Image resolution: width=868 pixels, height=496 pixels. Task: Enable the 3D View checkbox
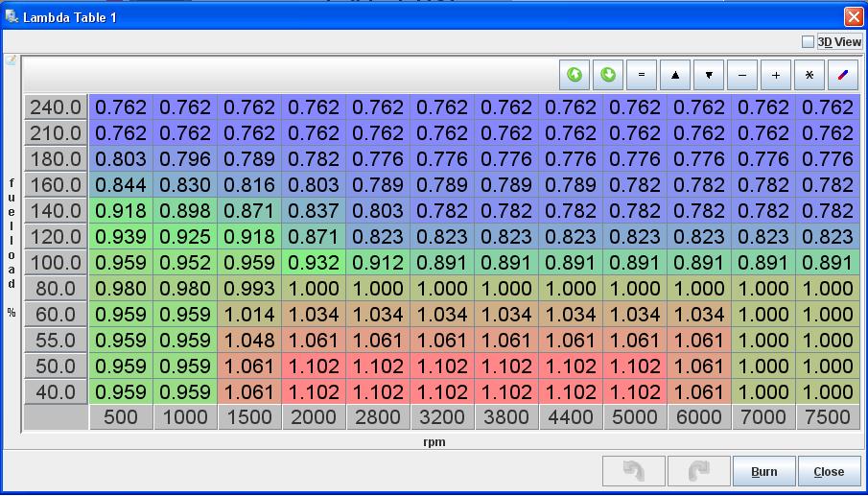coord(809,42)
